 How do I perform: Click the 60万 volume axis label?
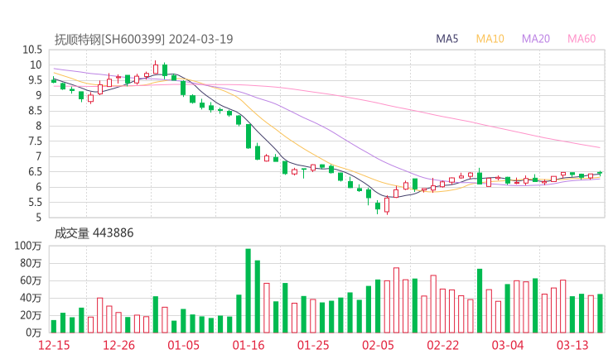(x=30, y=280)
